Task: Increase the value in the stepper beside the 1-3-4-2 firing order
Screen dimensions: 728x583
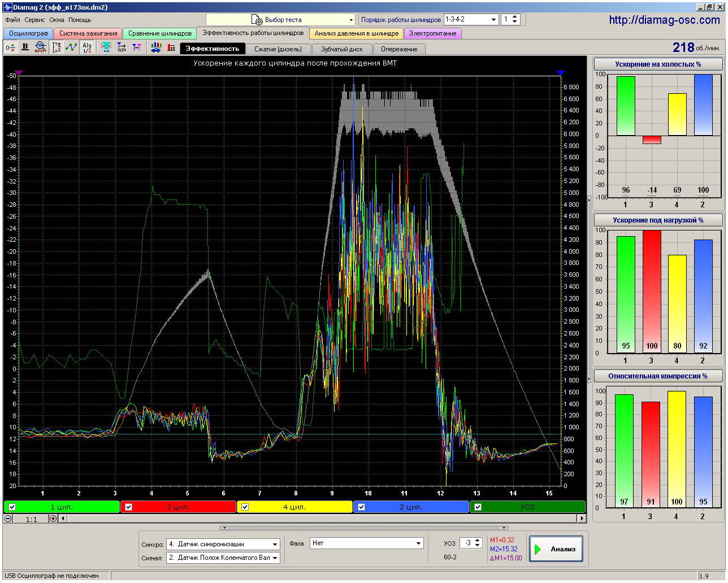Action: click(x=514, y=17)
